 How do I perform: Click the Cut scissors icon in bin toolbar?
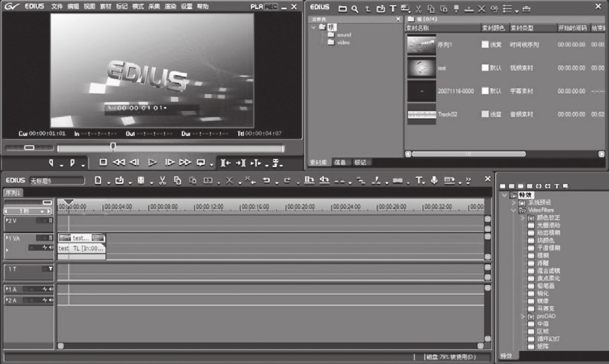pos(418,9)
